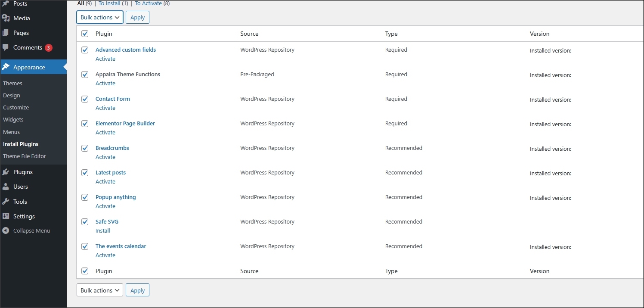Click Install link under Safe SVG
This screenshot has width=644, height=308.
(x=103, y=230)
